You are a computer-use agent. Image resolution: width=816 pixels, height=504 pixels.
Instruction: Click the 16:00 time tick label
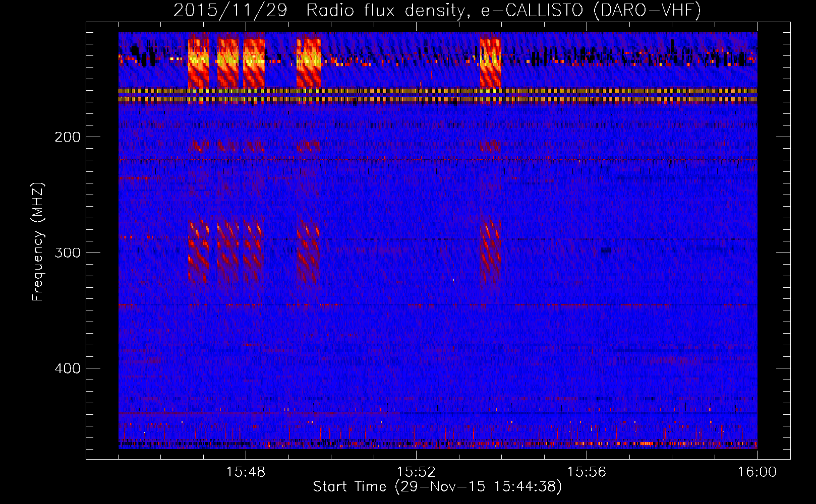pos(757,472)
